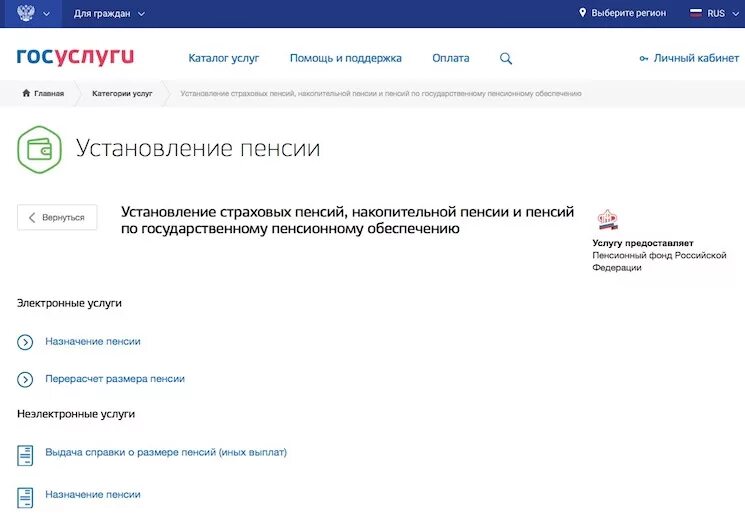Open 'Каталог услуг' menu

(224, 58)
